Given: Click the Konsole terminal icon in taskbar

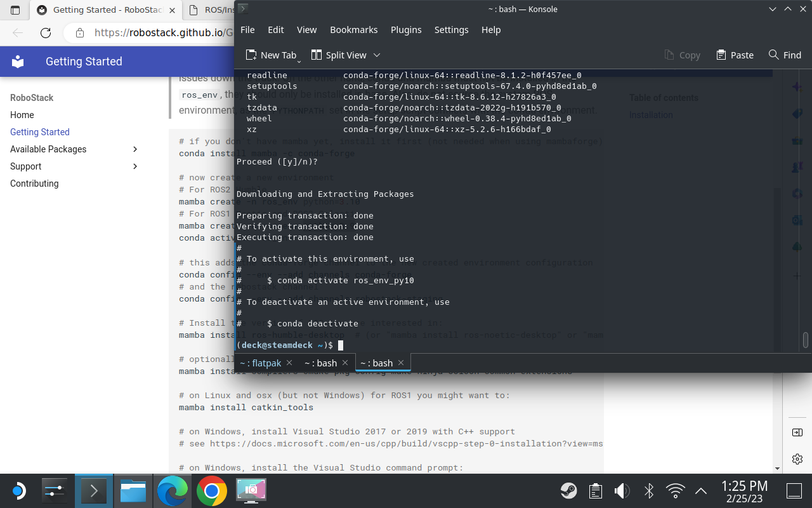Looking at the screenshot, I should pyautogui.click(x=94, y=491).
